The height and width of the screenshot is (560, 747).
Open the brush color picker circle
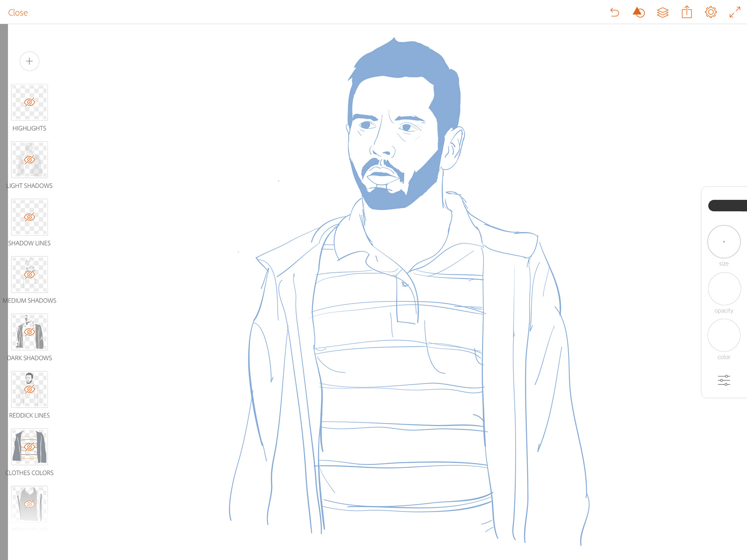pyautogui.click(x=724, y=335)
